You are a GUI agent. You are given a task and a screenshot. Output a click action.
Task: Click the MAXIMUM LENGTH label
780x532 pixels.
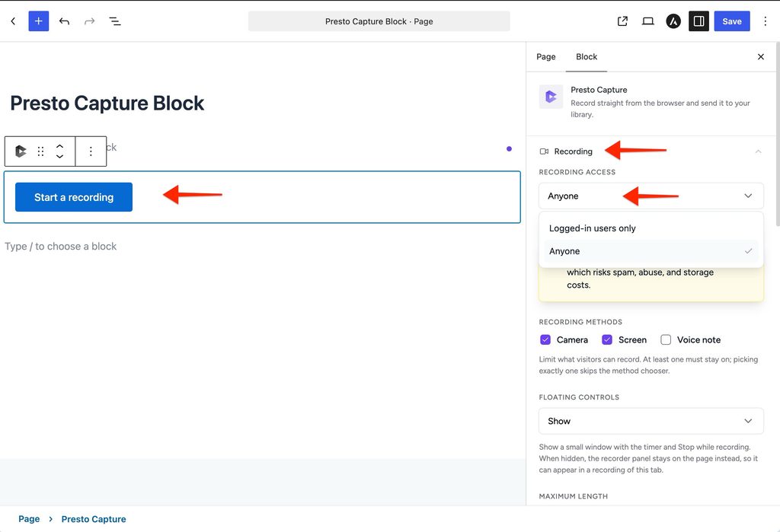point(573,495)
